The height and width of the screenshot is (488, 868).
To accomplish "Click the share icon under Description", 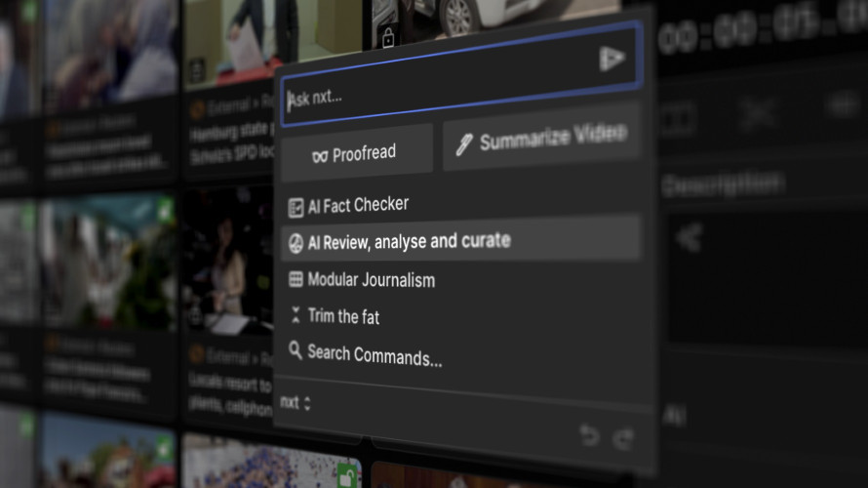I will pyautogui.click(x=690, y=237).
